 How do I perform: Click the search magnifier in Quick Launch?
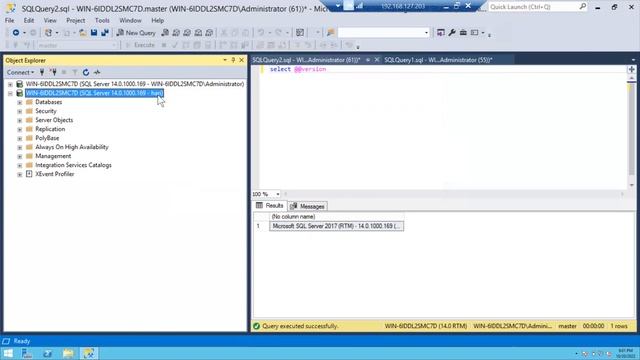[582, 7]
